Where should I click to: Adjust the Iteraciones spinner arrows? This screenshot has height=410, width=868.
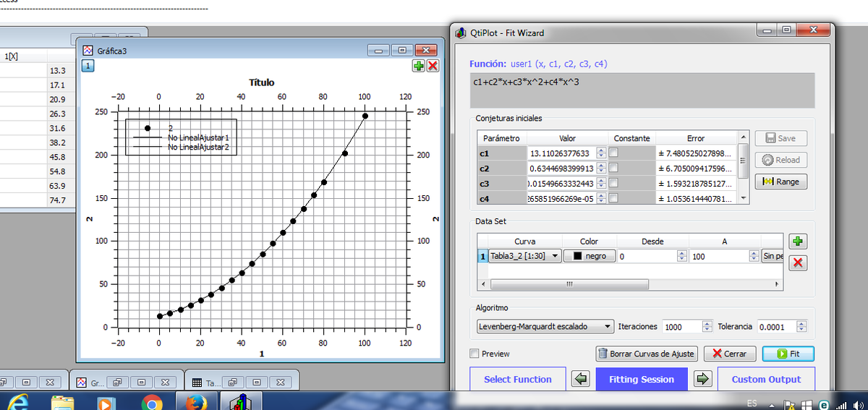(706, 327)
